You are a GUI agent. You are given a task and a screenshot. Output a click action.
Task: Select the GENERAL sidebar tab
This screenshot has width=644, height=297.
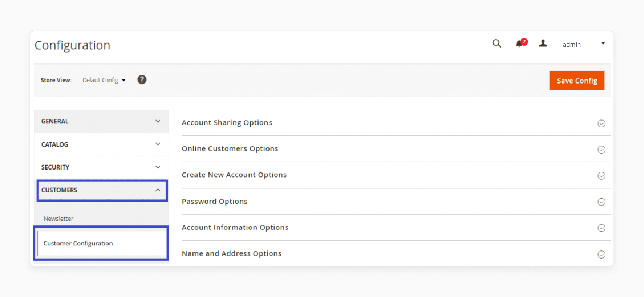point(102,121)
